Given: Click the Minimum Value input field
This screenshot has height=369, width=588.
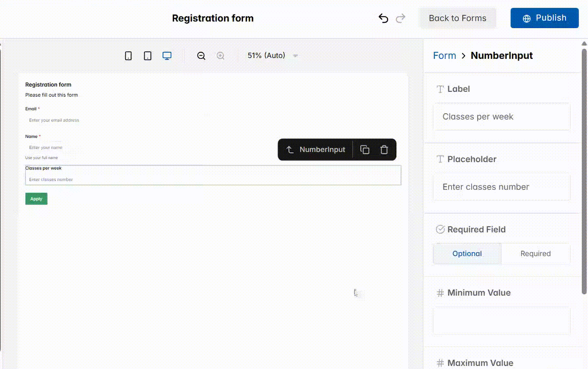Looking at the screenshot, I should coord(501,321).
